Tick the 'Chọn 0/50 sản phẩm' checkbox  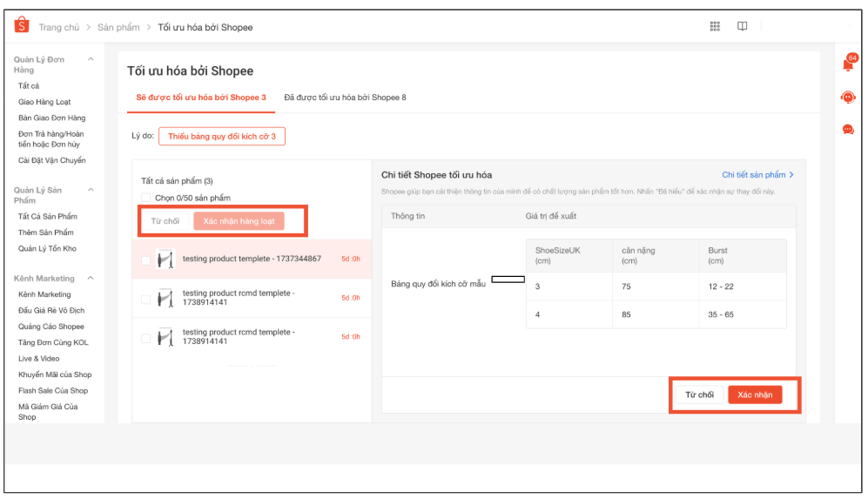tap(145, 198)
